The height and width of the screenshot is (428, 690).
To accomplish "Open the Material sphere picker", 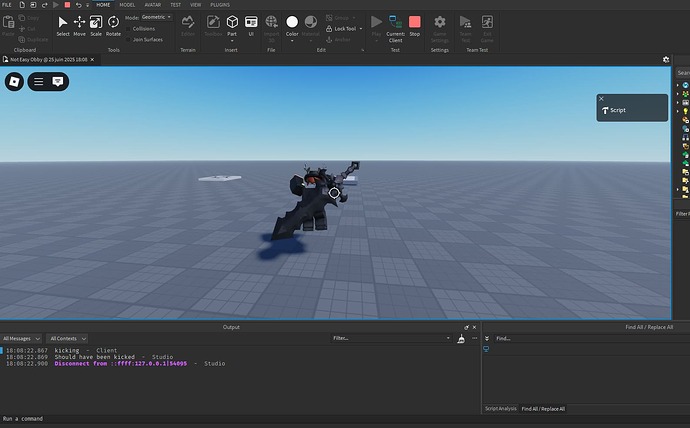I will [x=311, y=22].
